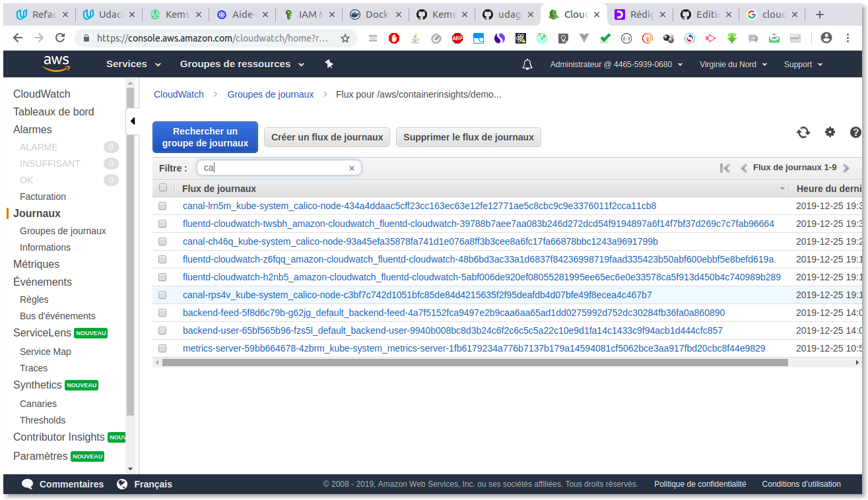This screenshot has height=500, width=868.
Task: Open a new browser tab with plus icon
Action: [x=820, y=15]
